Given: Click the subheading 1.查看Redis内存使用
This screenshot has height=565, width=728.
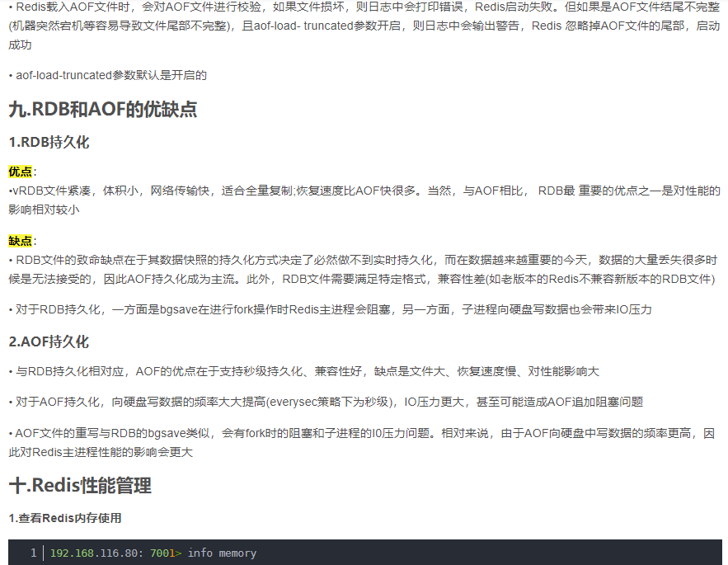Looking at the screenshot, I should [x=65, y=518].
